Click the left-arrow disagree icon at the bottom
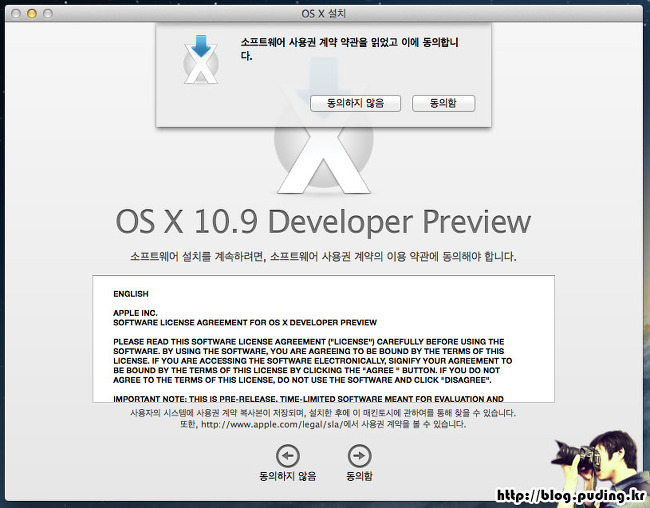The width and height of the screenshot is (650, 508). pyautogui.click(x=288, y=456)
